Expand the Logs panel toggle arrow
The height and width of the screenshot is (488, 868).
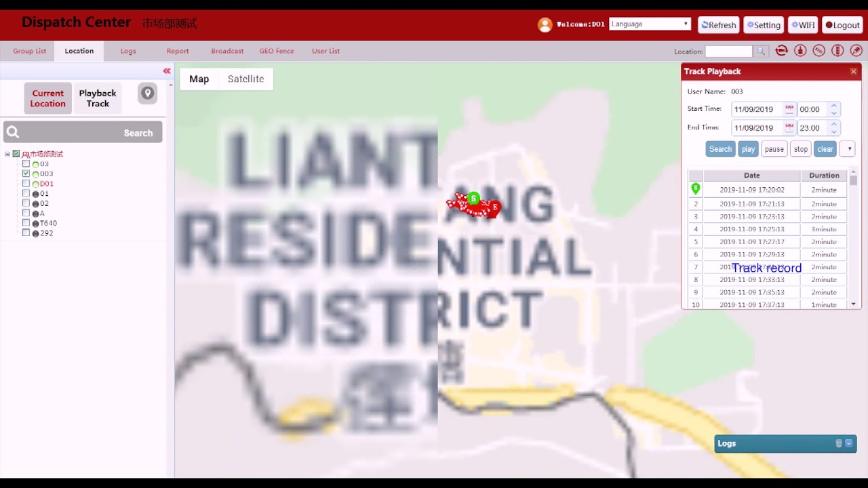(848, 443)
